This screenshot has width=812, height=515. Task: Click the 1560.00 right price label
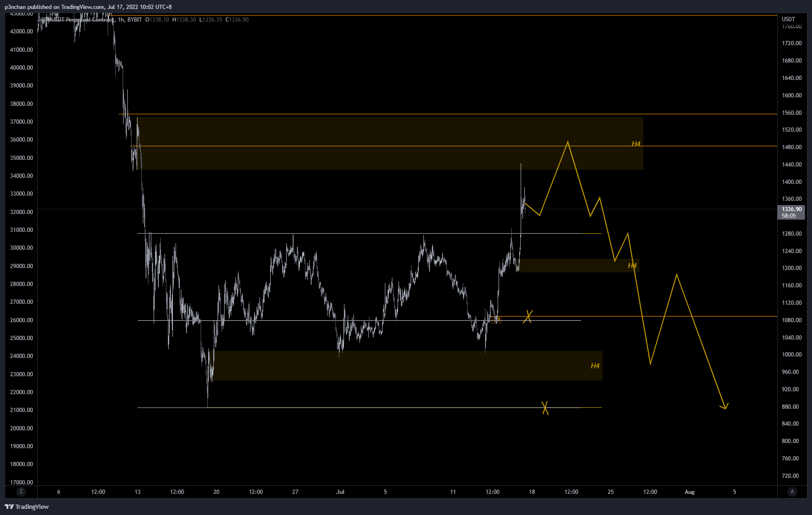[x=792, y=113]
